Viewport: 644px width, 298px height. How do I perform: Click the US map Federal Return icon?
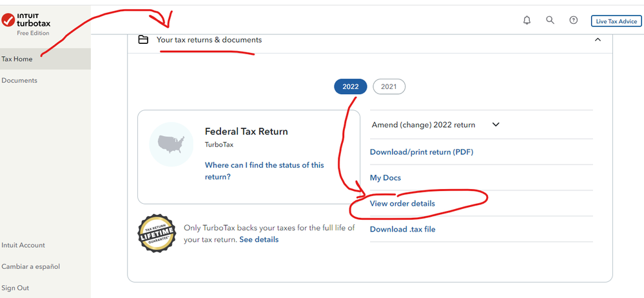pyautogui.click(x=171, y=144)
